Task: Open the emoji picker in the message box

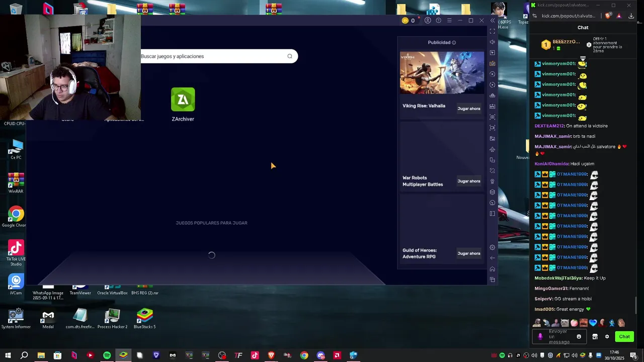Action: pyautogui.click(x=579, y=337)
